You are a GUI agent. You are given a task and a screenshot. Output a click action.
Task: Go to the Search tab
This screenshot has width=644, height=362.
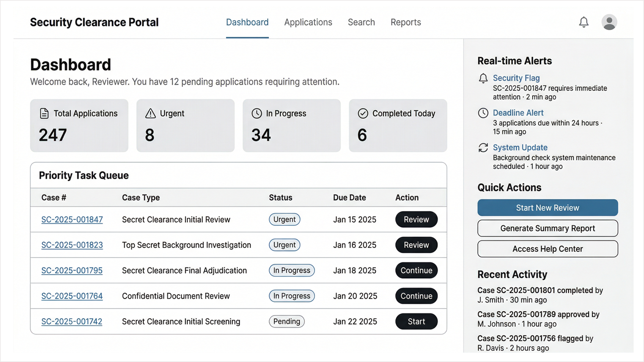click(361, 22)
